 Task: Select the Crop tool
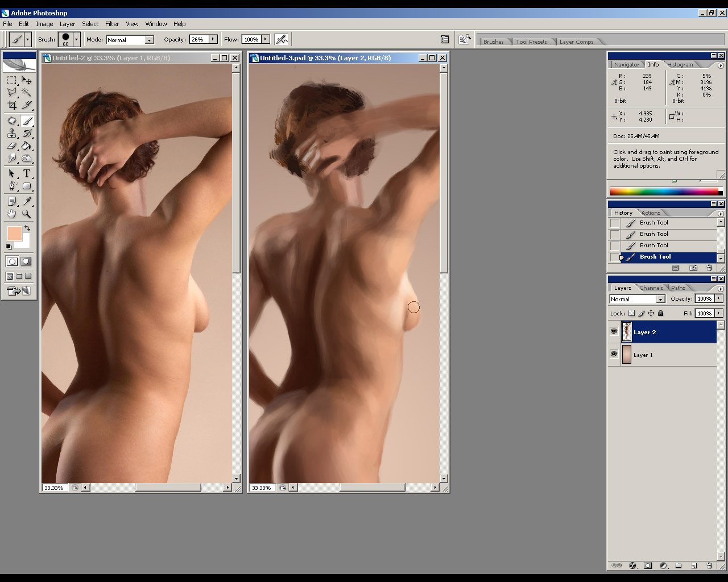click(11, 105)
